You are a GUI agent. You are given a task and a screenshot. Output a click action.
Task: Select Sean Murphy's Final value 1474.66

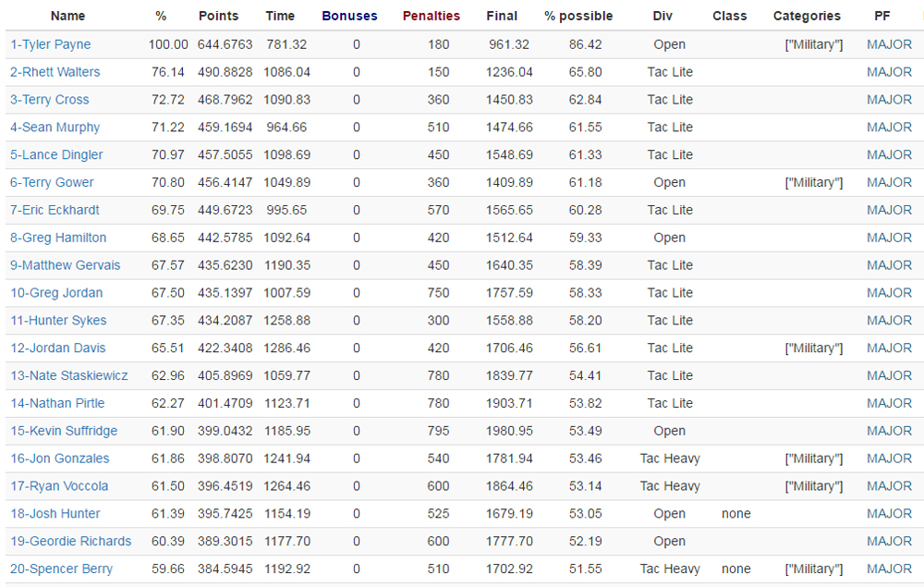(509, 128)
